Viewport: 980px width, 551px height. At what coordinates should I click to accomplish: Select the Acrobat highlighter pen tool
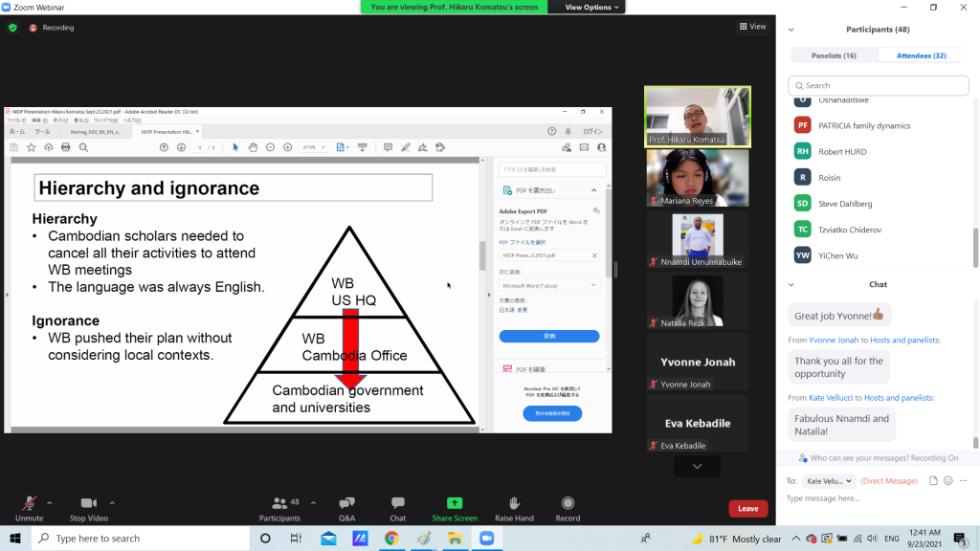point(406,147)
